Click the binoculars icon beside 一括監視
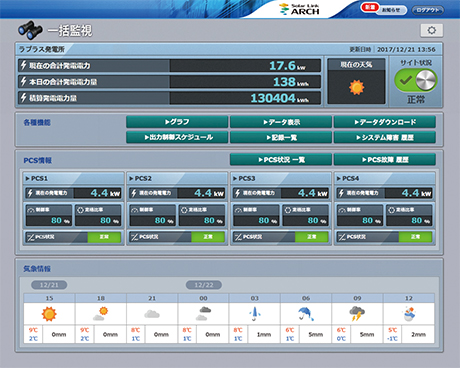 (30, 30)
